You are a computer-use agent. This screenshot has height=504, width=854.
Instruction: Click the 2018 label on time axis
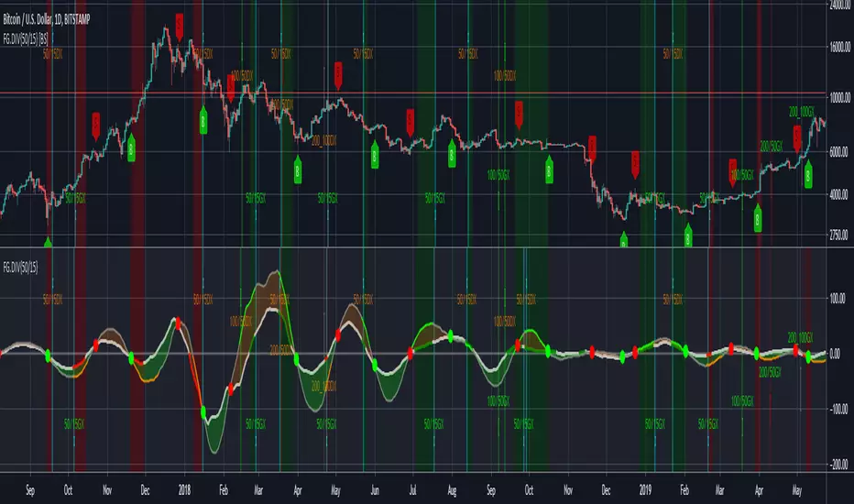pyautogui.click(x=184, y=490)
